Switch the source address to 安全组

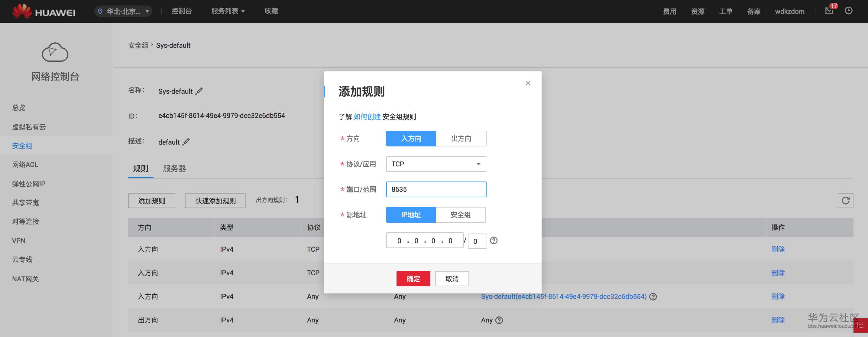pos(460,215)
